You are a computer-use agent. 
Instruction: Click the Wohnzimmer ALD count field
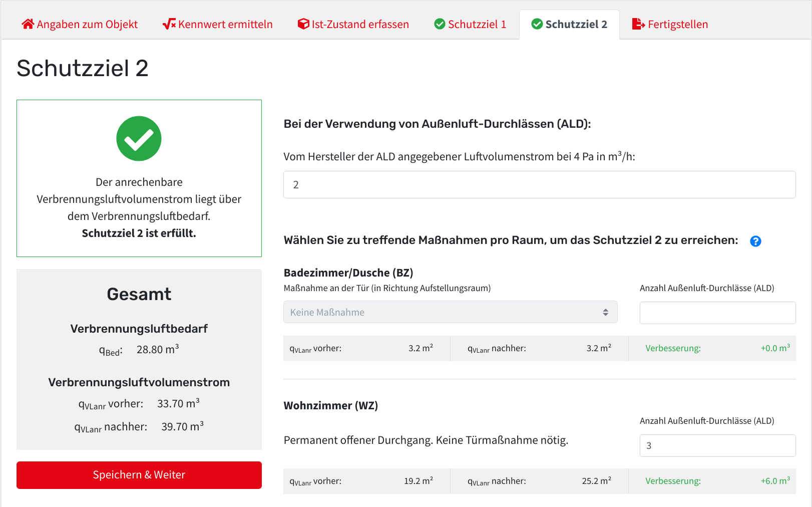click(717, 445)
